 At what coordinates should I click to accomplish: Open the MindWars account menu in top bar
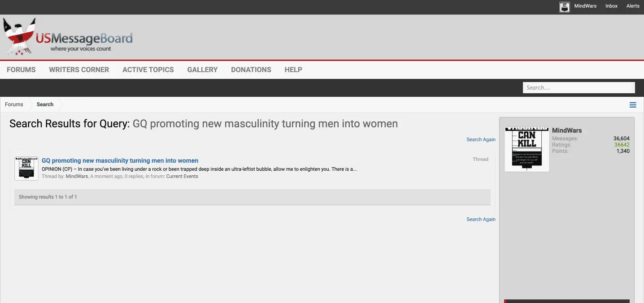585,6
